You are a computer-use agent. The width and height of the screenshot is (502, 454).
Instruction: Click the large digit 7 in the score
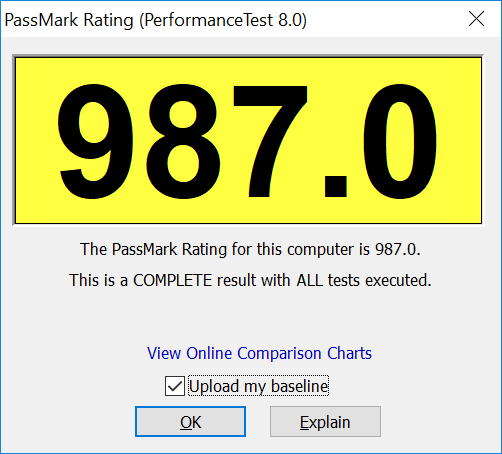coord(270,141)
